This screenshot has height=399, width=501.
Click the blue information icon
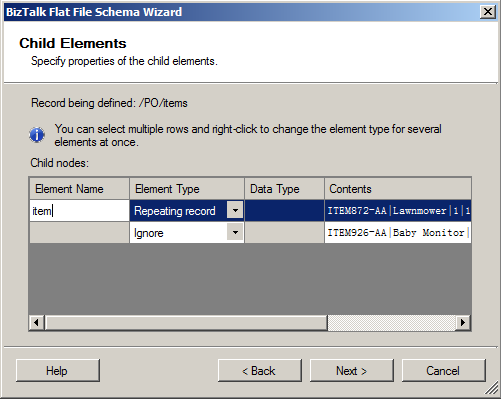(x=37, y=135)
